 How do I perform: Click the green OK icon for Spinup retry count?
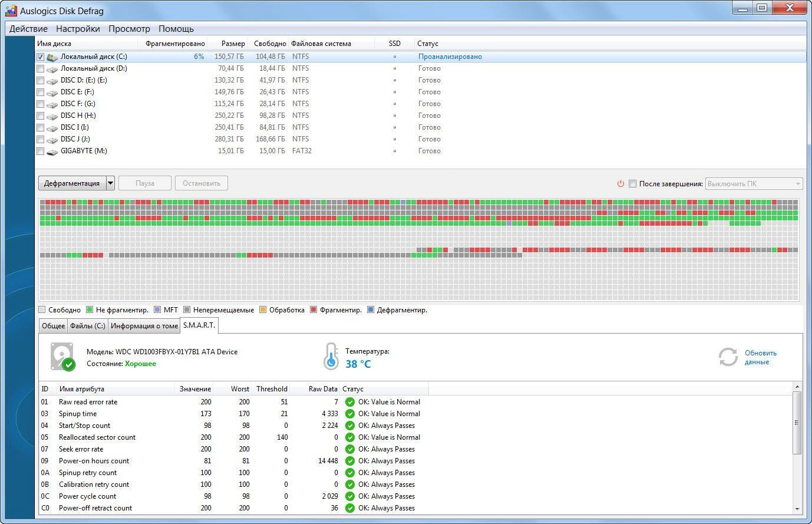click(x=350, y=473)
